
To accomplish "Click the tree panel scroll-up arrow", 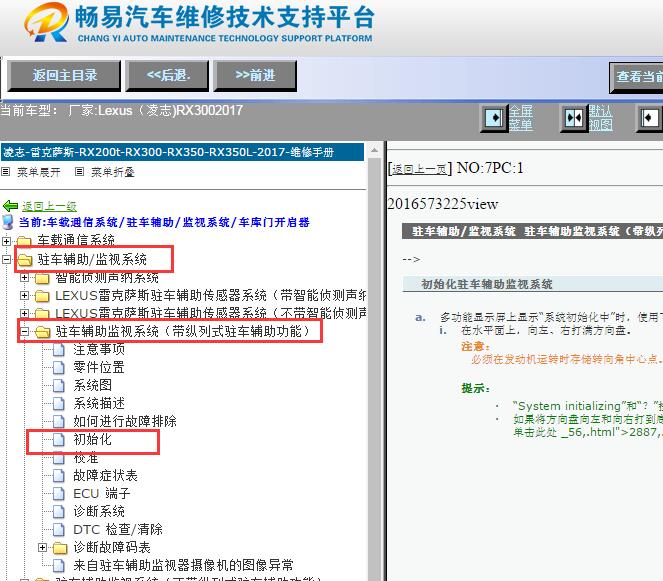I will coord(374,150).
